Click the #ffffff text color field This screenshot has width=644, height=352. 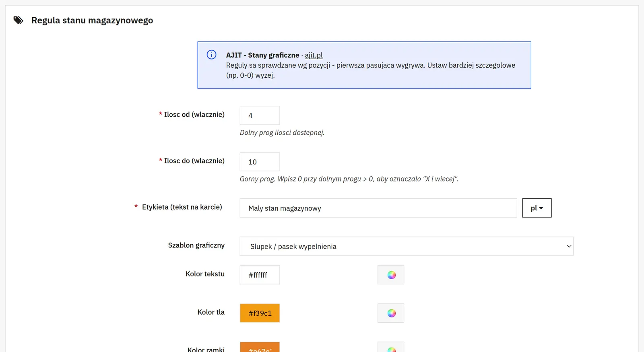point(260,275)
